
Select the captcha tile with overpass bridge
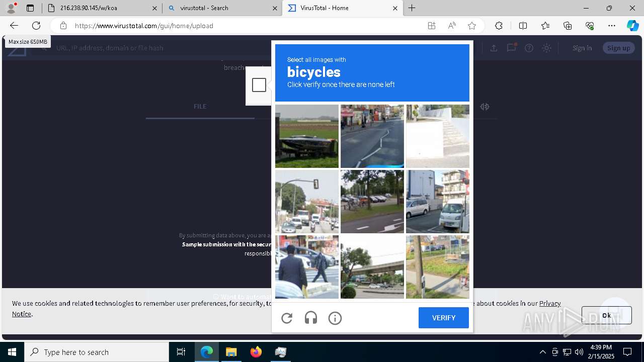pos(372,267)
